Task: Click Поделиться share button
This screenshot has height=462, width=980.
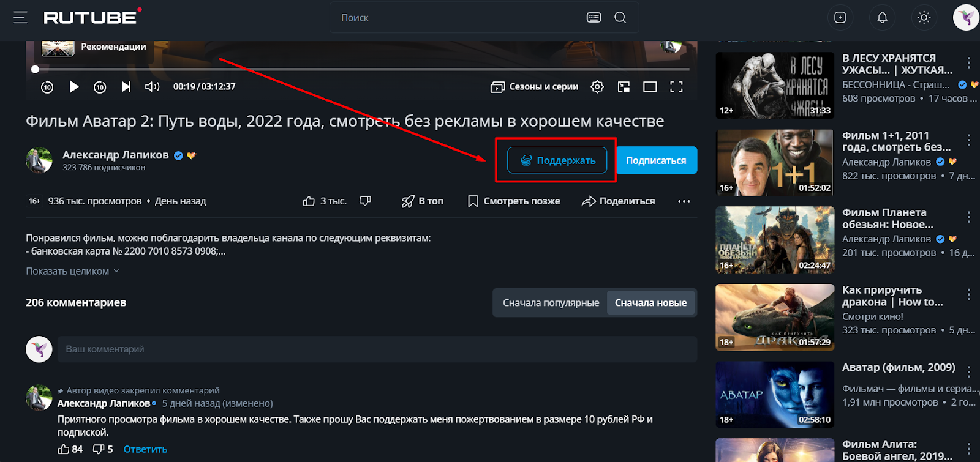Action: 618,201
